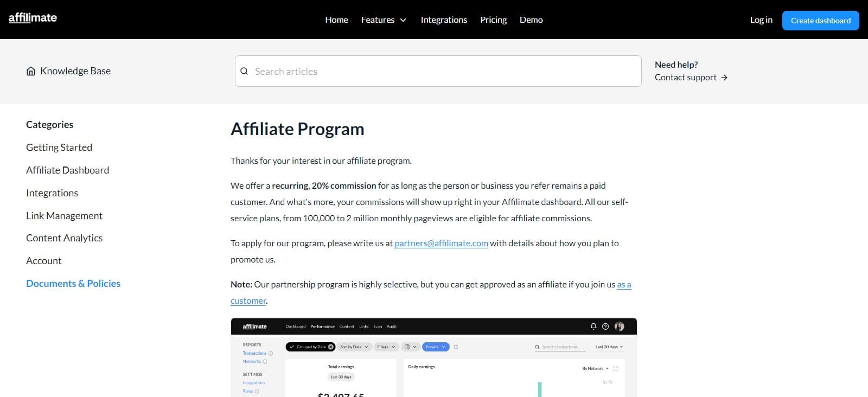Focus the Search articles field
The image size is (868, 397).
438,71
